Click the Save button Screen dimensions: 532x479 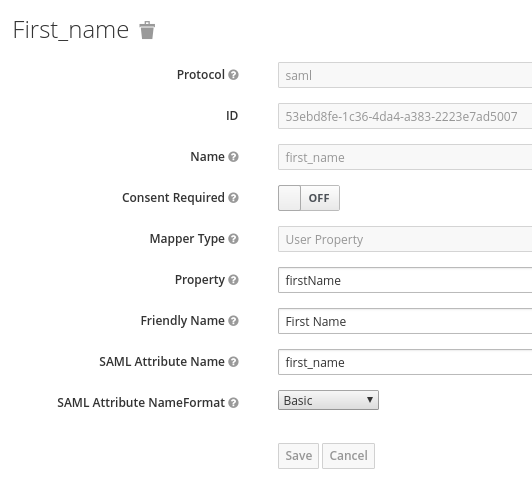coord(298,456)
